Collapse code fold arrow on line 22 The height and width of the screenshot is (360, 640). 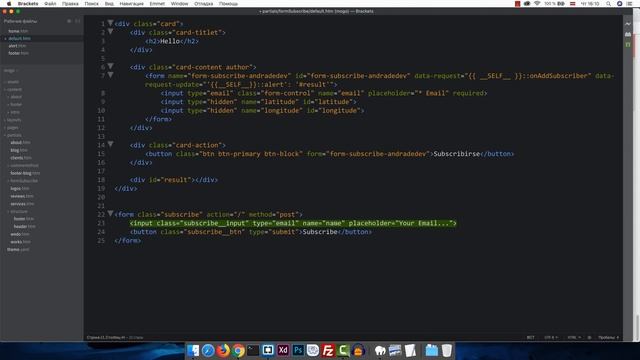coord(110,214)
